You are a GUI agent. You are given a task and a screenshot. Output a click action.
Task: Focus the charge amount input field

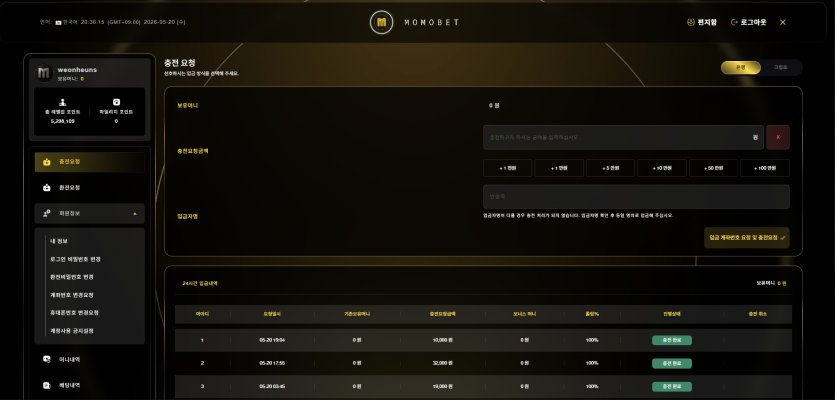coord(623,137)
